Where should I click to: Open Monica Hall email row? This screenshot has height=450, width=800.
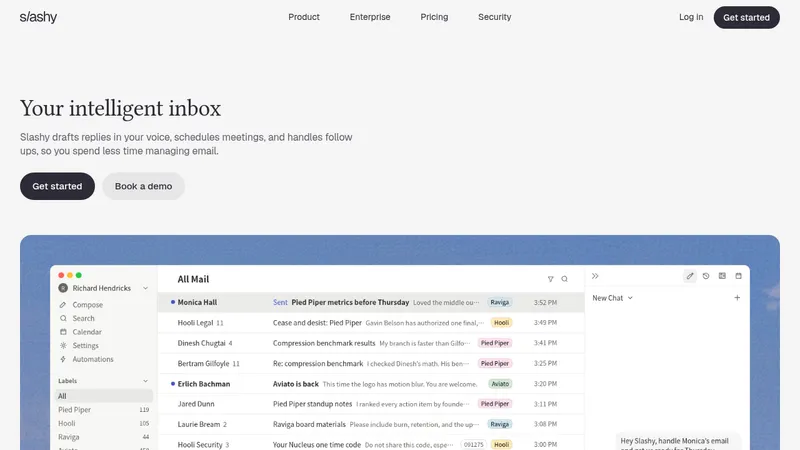pyautogui.click(x=371, y=303)
